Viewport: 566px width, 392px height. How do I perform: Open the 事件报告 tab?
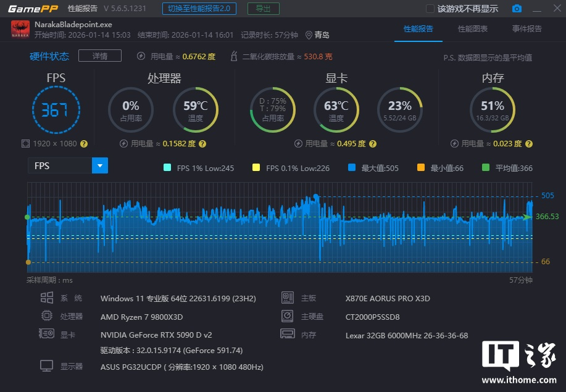526,29
